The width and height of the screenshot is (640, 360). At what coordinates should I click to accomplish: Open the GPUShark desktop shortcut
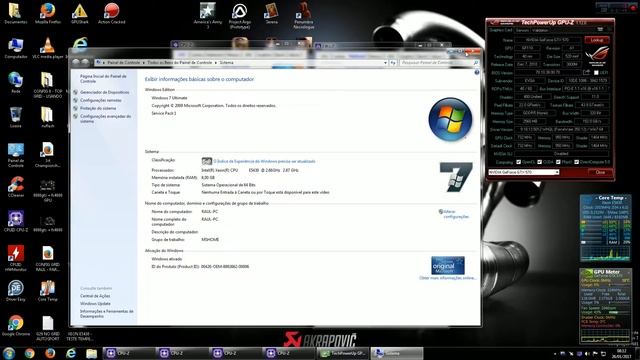80,13
